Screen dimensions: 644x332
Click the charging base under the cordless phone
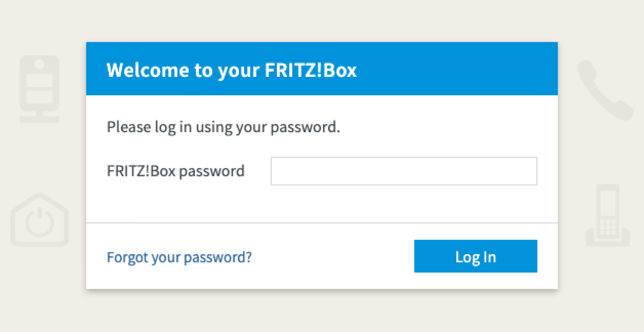click(608, 242)
